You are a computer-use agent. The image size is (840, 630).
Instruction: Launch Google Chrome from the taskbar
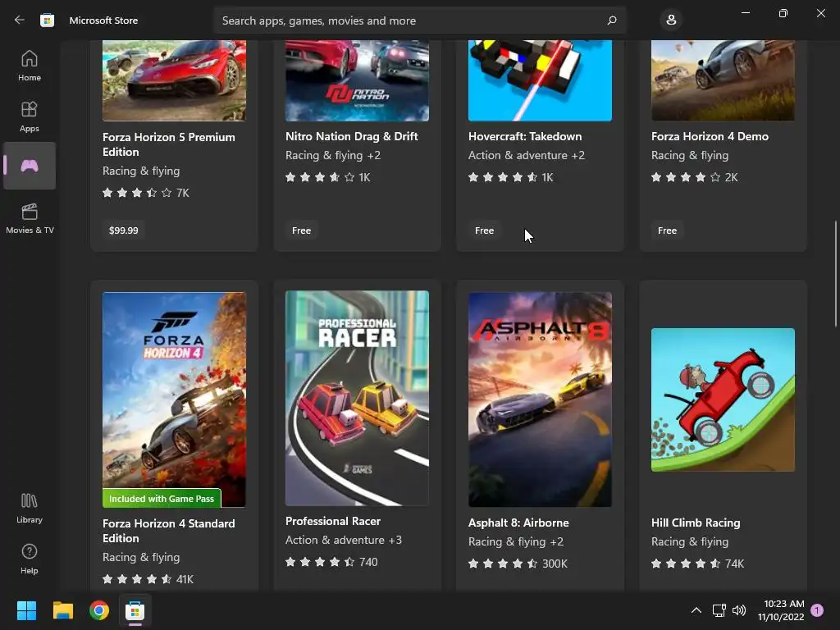99,610
